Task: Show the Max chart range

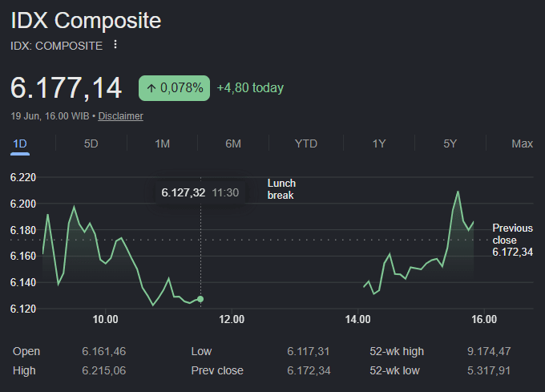Action: [x=522, y=143]
